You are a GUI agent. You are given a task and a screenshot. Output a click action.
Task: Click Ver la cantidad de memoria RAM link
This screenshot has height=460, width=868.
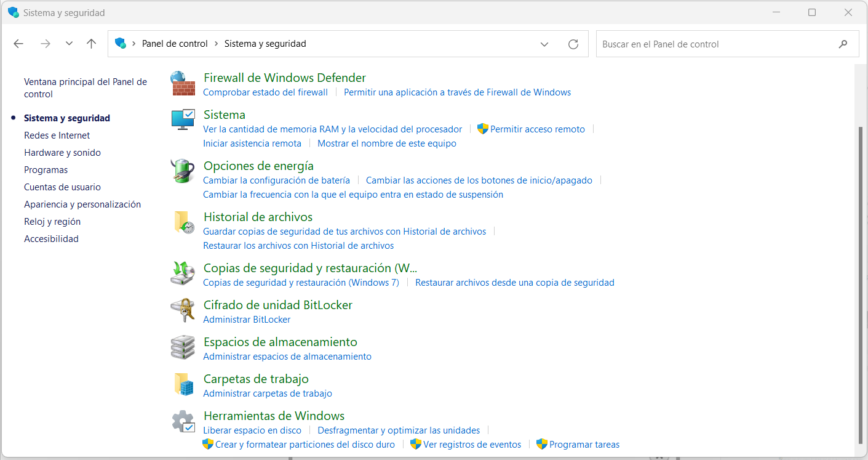point(332,129)
